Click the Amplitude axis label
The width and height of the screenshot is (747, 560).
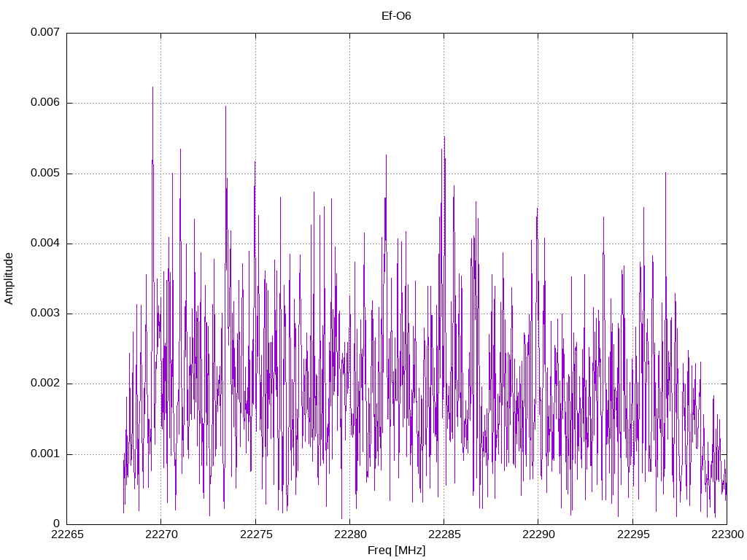click(9, 279)
